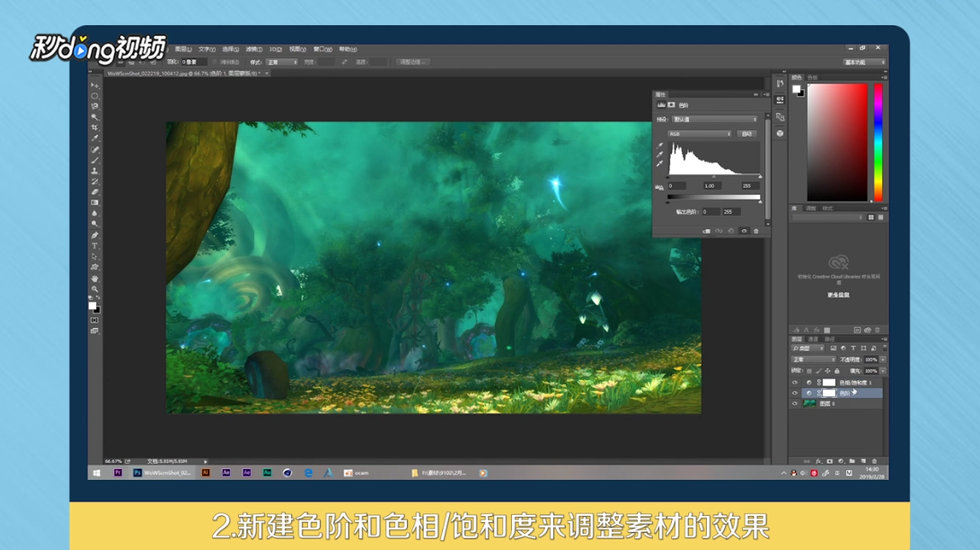Image resolution: width=980 pixels, height=550 pixels.
Task: Select the Move tool in toolbox
Action: click(94, 85)
